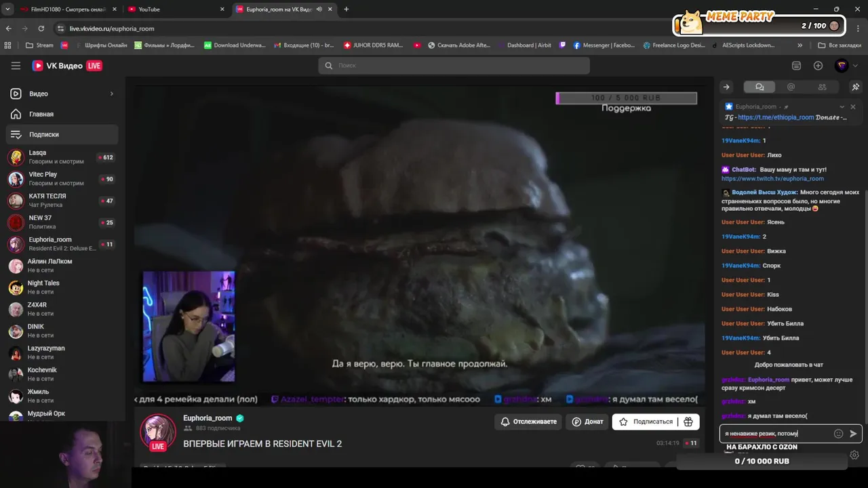Image resolution: width=868 pixels, height=488 pixels.
Task: Click the search field Поиск
Action: tap(454, 66)
